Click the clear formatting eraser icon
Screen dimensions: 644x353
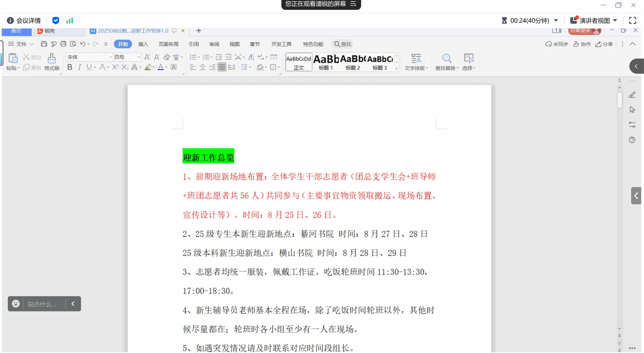(167, 57)
